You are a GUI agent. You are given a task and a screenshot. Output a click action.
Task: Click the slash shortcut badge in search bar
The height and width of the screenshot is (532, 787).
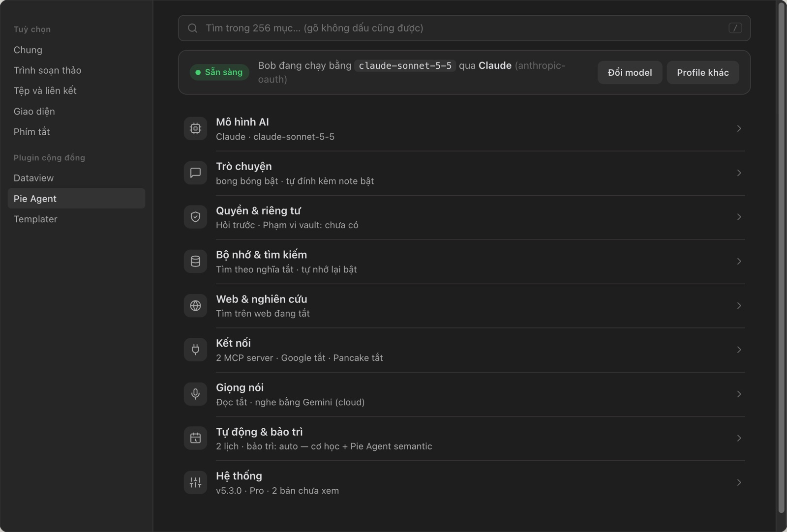pos(735,28)
